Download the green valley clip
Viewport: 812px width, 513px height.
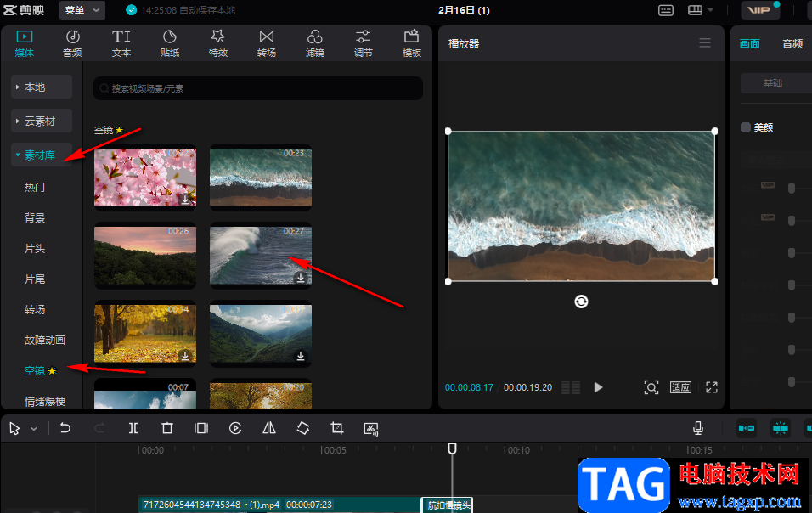(301, 356)
